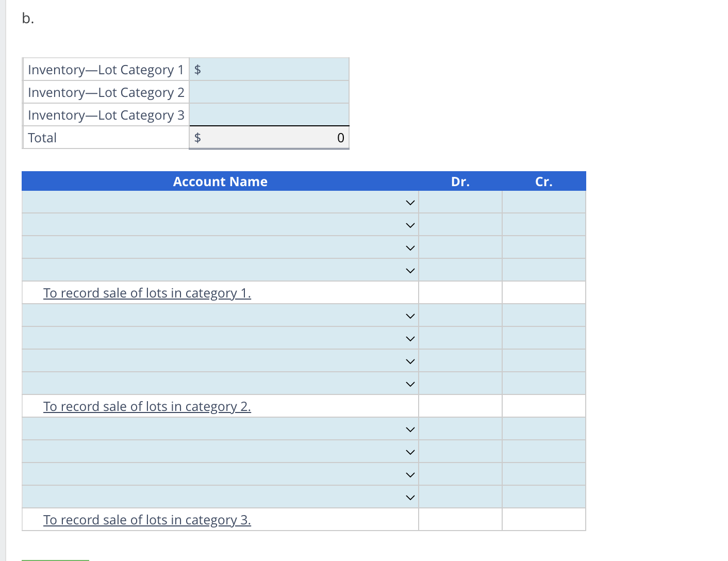Click the Dr. field in category 1 first row
Viewport: 728px width, 561px height.
[460, 202]
